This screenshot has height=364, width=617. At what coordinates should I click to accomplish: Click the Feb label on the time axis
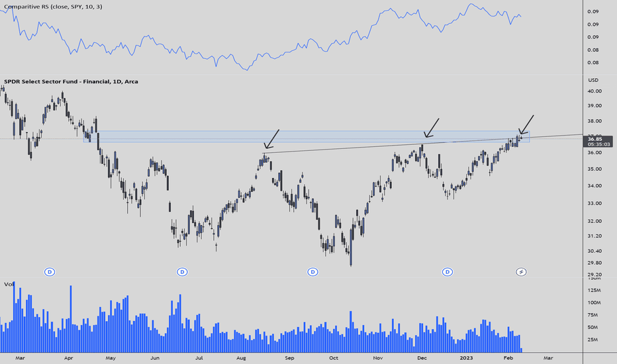pyautogui.click(x=508, y=357)
